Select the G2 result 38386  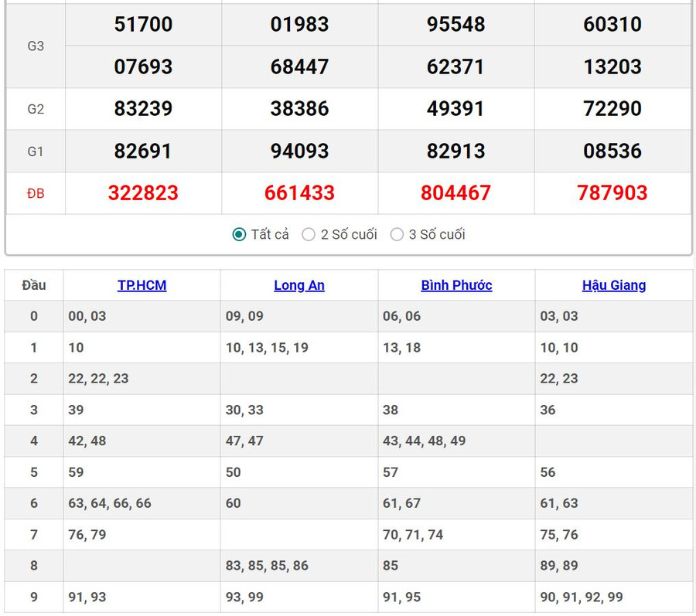(299, 109)
